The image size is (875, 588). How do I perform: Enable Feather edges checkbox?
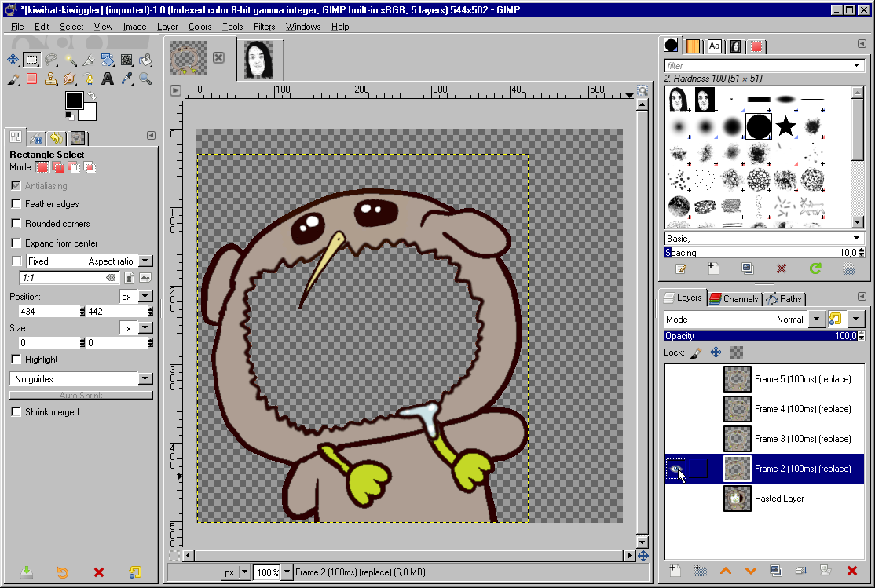coord(16,204)
